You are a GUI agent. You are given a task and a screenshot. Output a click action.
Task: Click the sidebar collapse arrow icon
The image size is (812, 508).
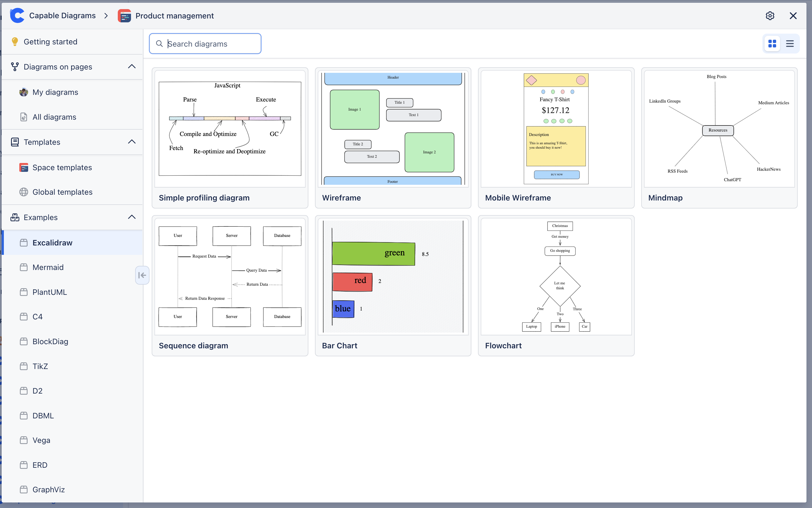(142, 275)
